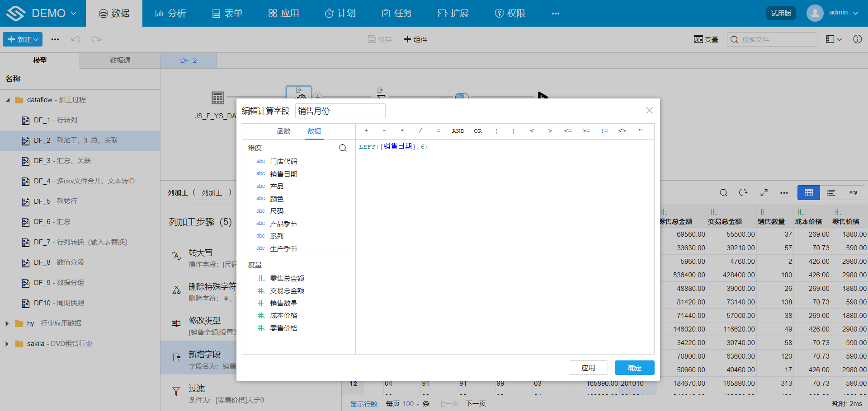Click the 变量 button
The height and width of the screenshot is (411, 868).
(x=706, y=39)
